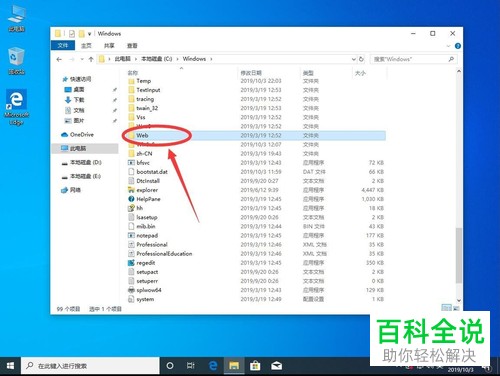Screen dimensions: 500x376
Task: Expand path chevron after Windows breadcrumb
Action: 211,59
